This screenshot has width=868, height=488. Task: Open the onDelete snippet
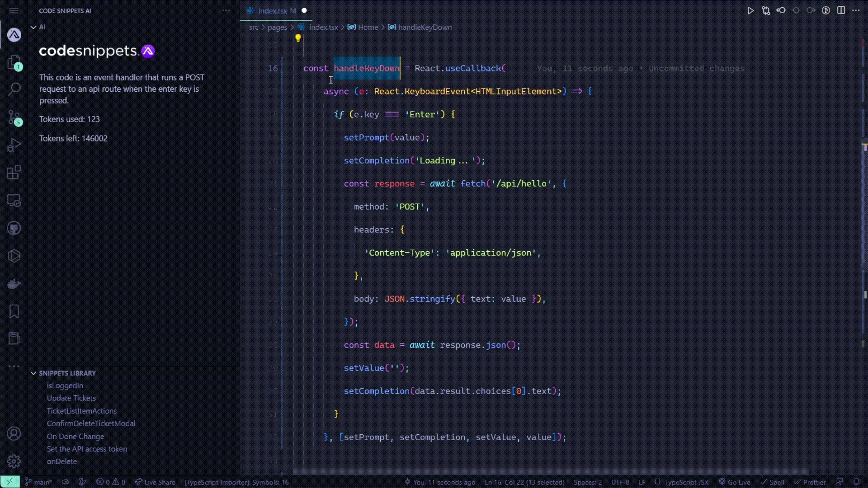[62, 461]
